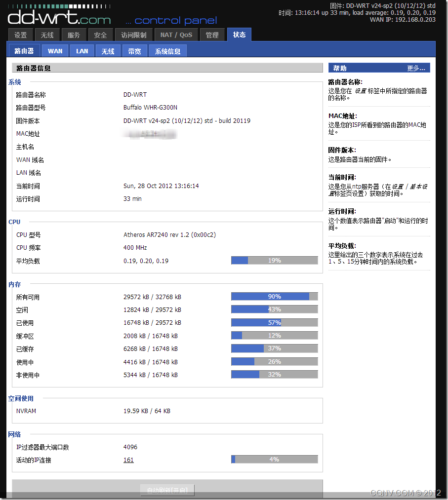Click the firmware version build 20119 text
Viewport: 448px width, 500px height.
click(x=187, y=120)
